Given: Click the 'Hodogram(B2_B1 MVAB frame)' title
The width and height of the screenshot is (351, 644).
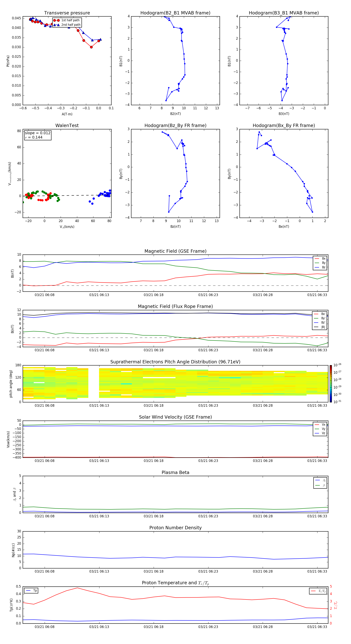Looking at the screenshot, I should 175,13.
